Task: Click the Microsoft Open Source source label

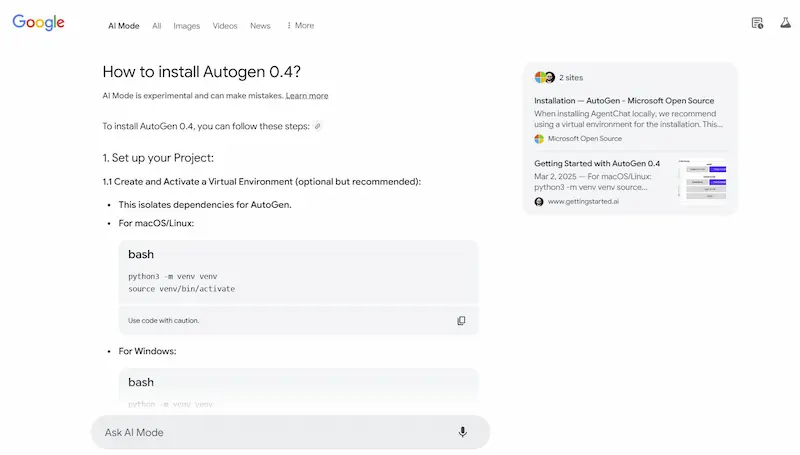Action: pyautogui.click(x=585, y=139)
